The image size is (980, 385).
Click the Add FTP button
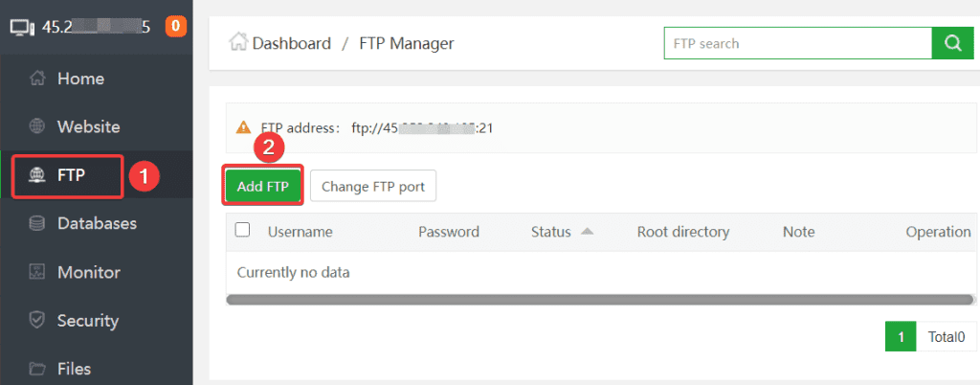[263, 186]
